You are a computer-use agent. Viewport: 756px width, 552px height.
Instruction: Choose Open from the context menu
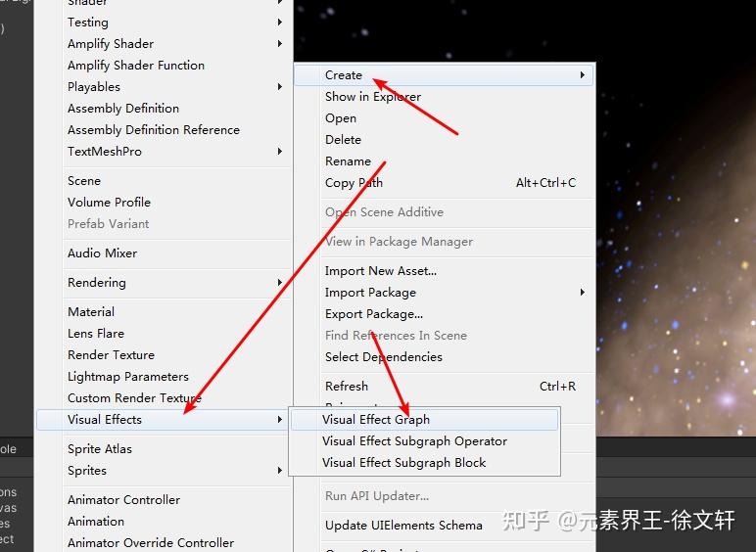click(x=443, y=118)
